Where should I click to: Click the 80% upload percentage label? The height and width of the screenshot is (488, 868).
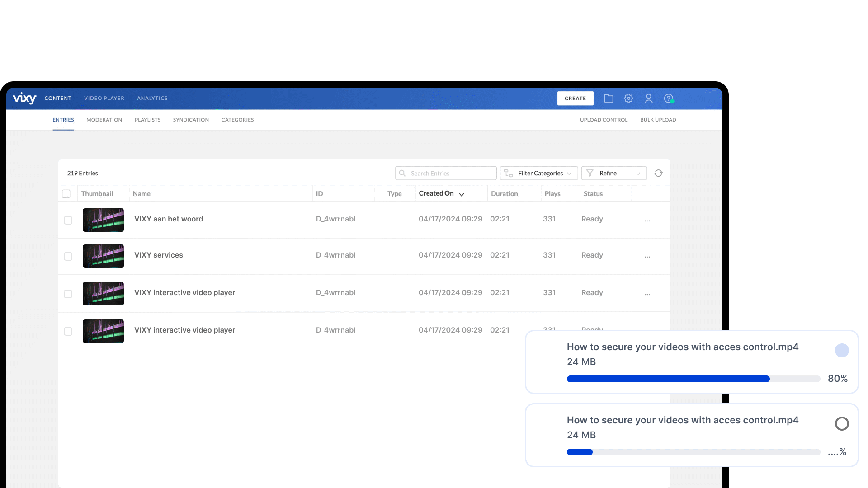838,379
